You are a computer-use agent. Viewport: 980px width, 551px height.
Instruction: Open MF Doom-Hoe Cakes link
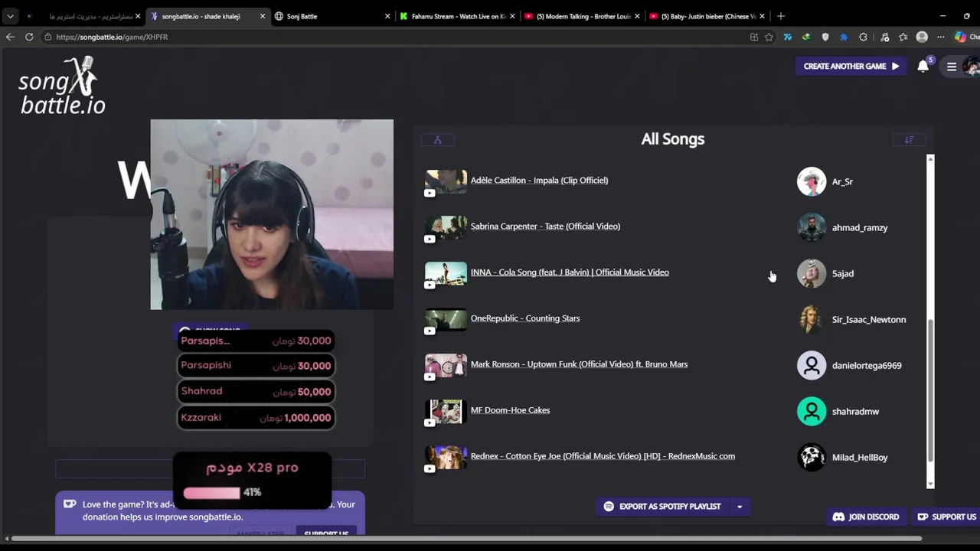click(x=510, y=410)
